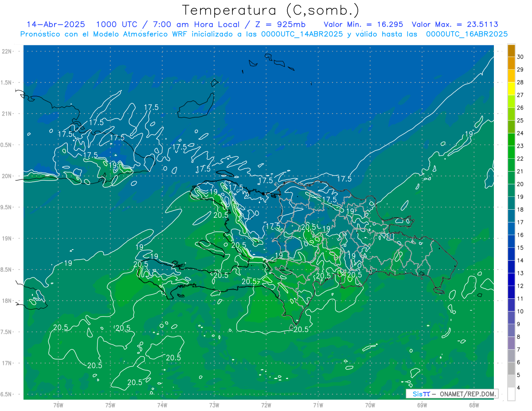Click the "SisTT - ONAMET/REP.DOM." credit box
The image size is (532, 411).
coord(452,394)
